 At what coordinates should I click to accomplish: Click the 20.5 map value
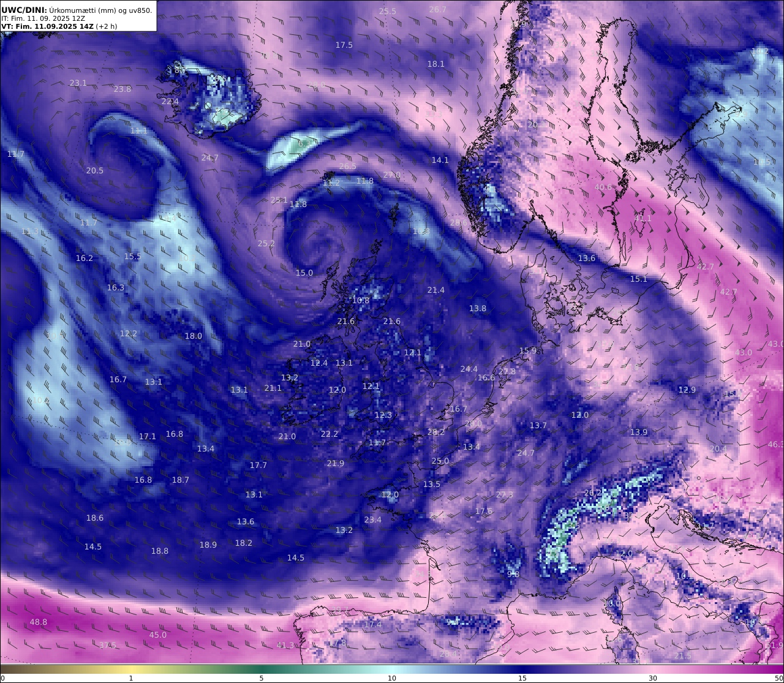tap(95, 171)
